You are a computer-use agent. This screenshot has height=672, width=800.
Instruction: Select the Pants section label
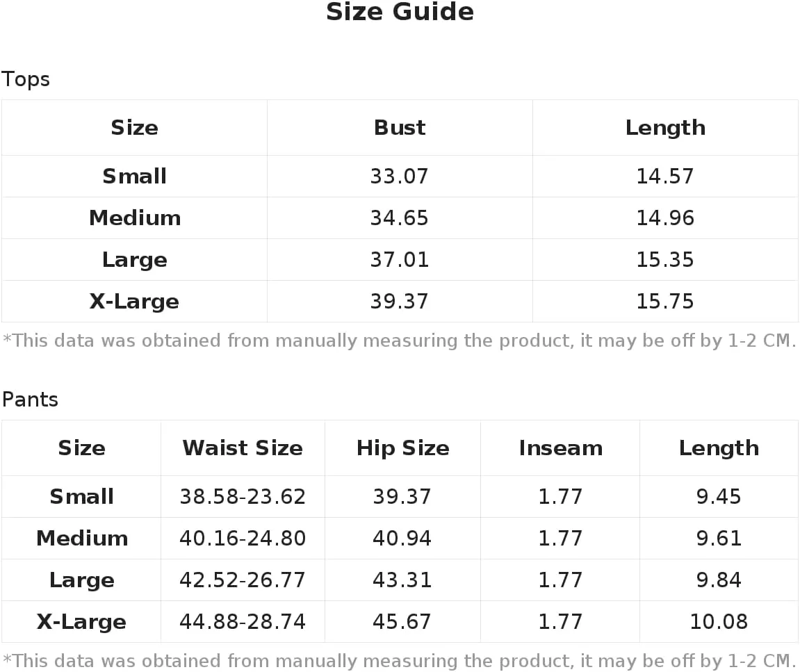point(30,400)
